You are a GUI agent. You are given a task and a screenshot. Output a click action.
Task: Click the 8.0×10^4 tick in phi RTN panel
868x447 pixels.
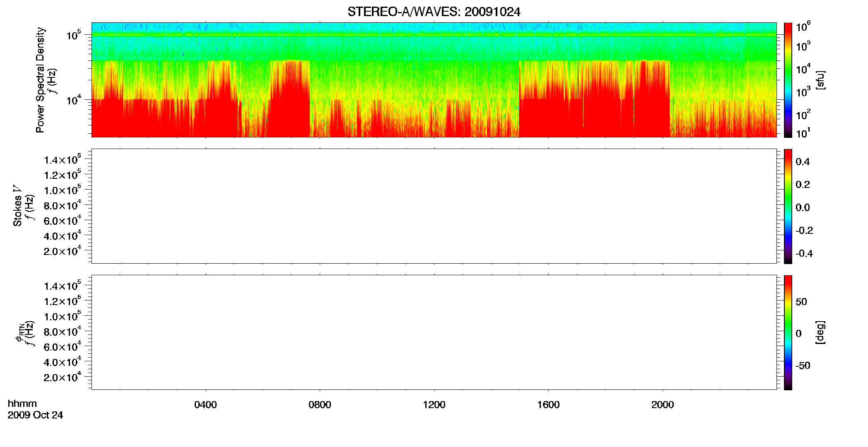[x=63, y=331]
